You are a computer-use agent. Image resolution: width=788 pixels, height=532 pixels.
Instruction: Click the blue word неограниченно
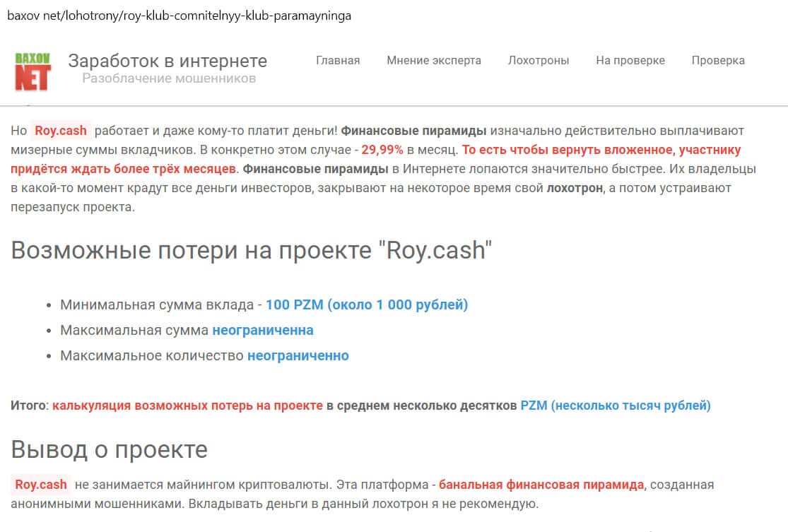(298, 355)
